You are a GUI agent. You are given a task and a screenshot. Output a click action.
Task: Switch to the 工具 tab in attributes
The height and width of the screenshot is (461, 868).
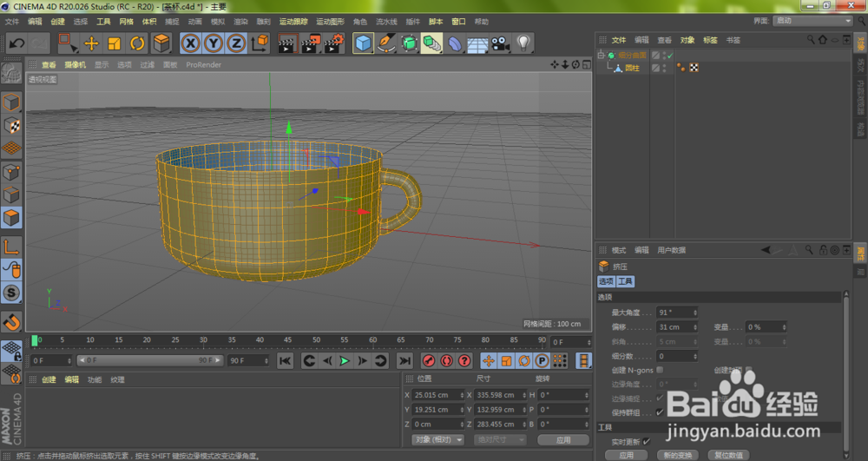point(625,281)
